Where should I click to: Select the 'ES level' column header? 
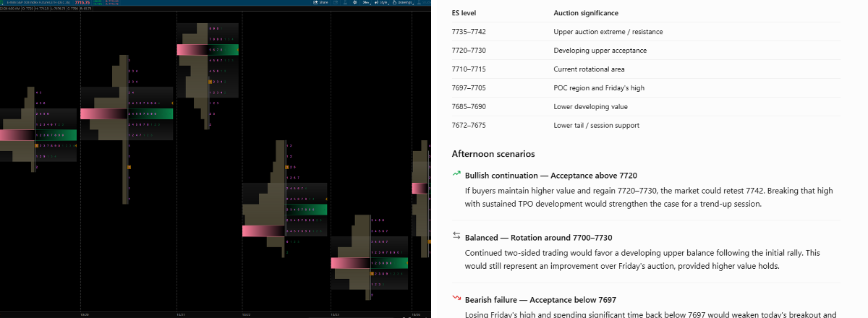(x=464, y=13)
